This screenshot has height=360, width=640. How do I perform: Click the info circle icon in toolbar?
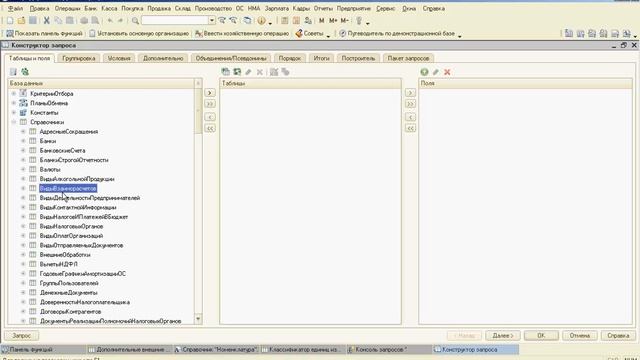coord(262,20)
